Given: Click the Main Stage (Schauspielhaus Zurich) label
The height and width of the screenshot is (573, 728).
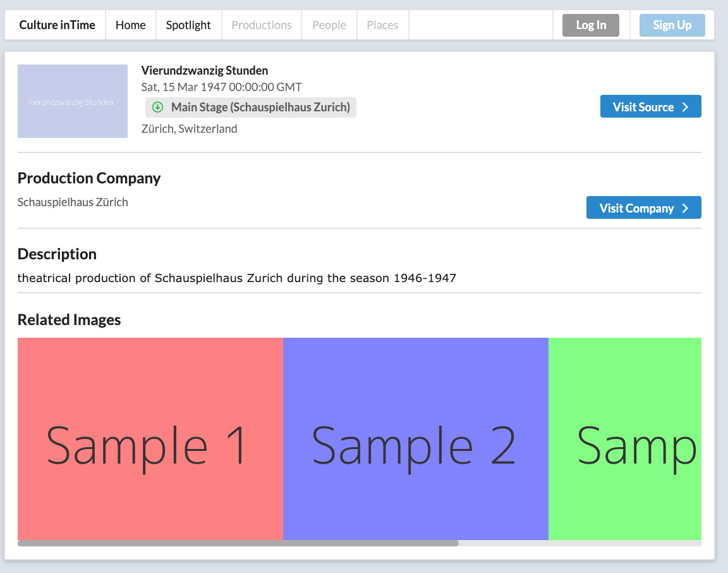Looking at the screenshot, I should click(x=260, y=108).
